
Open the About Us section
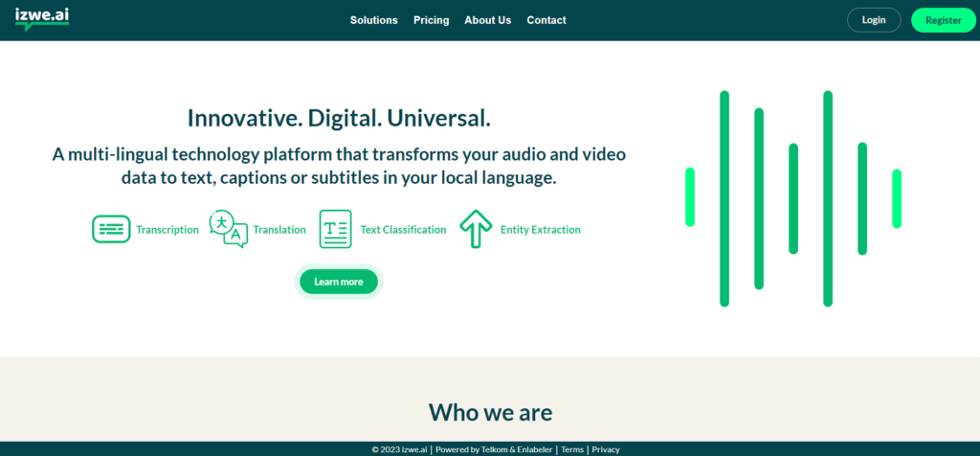coord(488,20)
